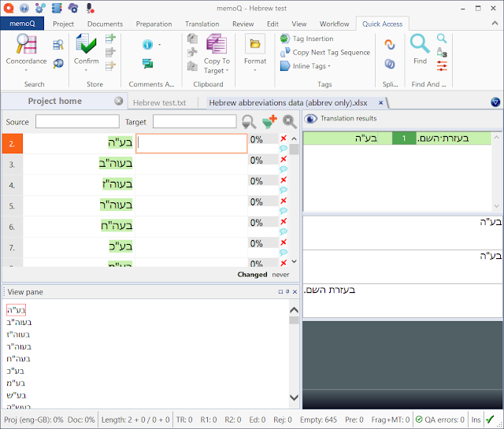504x429 pixels.
Task: Click the microphone dictation icon in title bar
Action: [91, 8]
